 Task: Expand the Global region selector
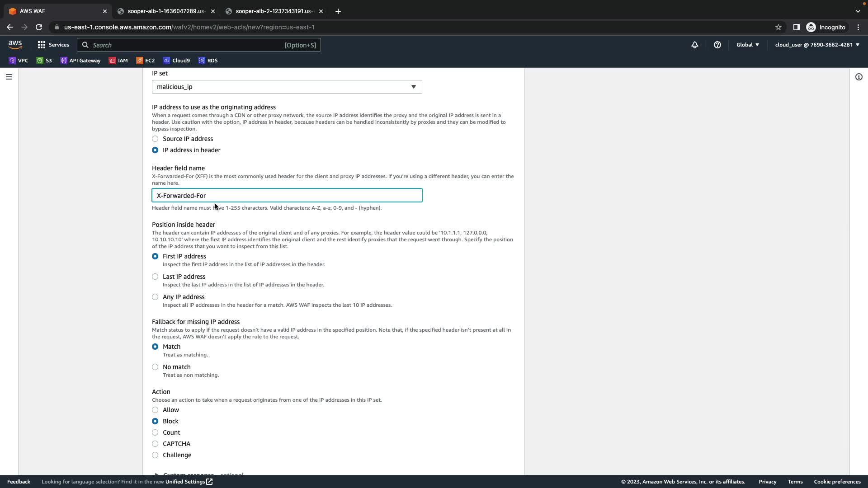pyautogui.click(x=747, y=45)
